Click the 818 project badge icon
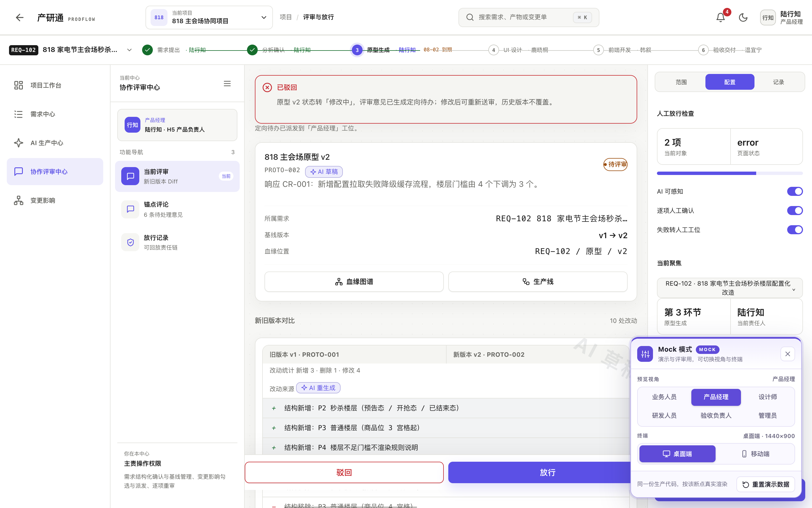 tap(159, 17)
